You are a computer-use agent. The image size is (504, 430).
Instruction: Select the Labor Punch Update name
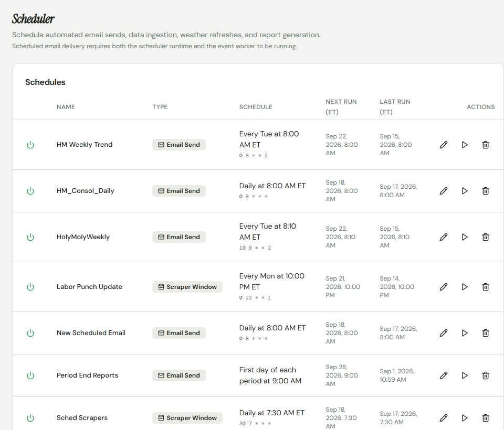tap(89, 287)
